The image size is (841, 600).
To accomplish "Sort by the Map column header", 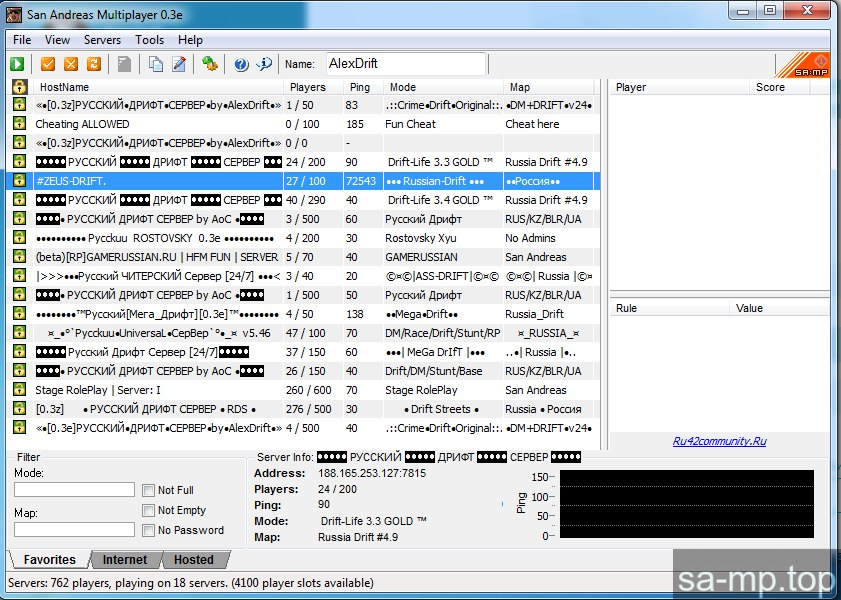I will pyautogui.click(x=549, y=87).
